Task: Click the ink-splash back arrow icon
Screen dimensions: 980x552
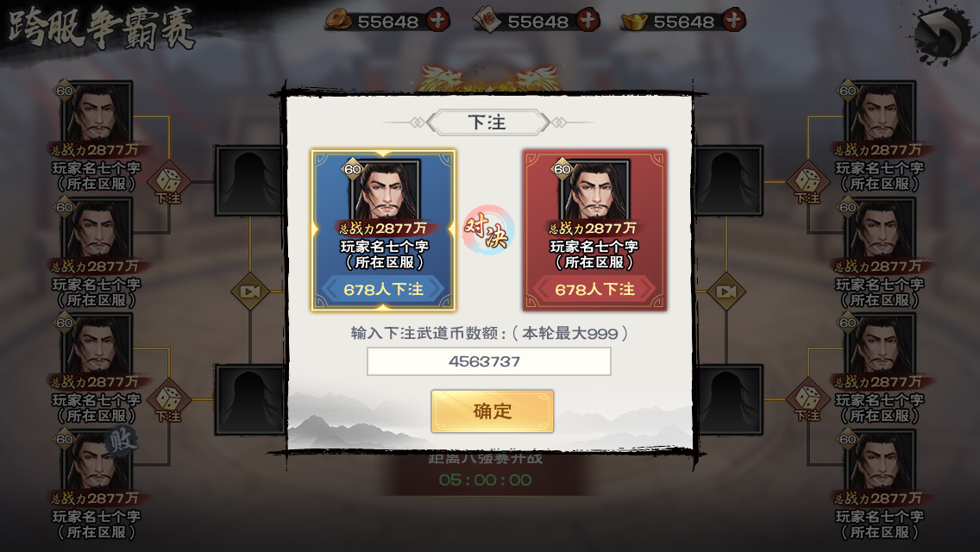Action: click(942, 34)
